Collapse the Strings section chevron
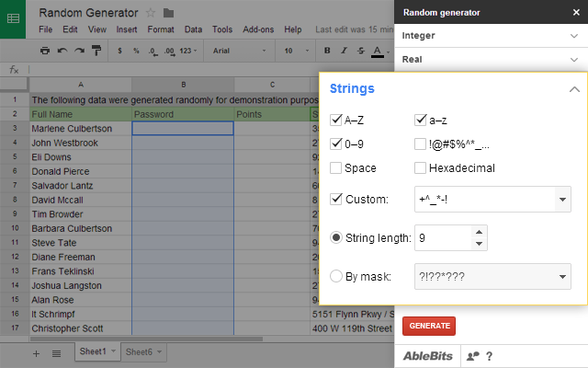The image size is (588, 368). point(574,89)
